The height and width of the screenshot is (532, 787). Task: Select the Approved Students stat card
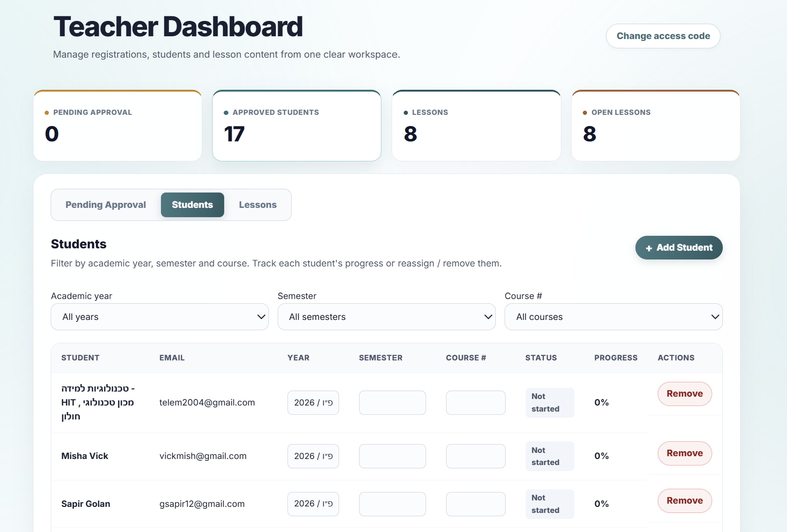297,126
